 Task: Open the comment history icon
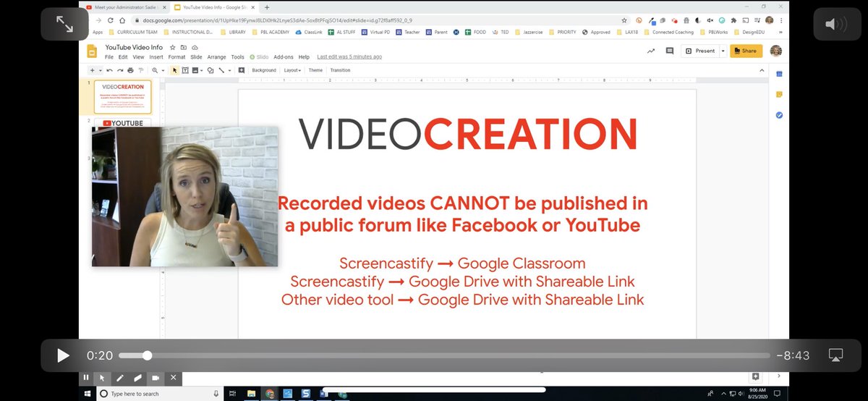tap(670, 51)
